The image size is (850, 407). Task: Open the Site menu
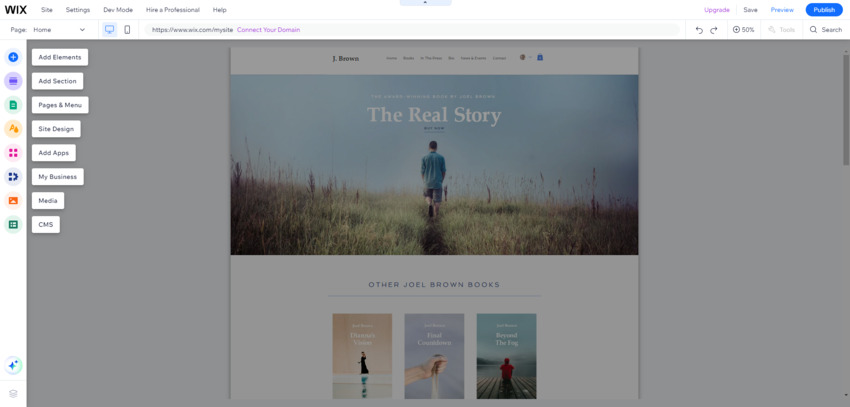[47, 10]
